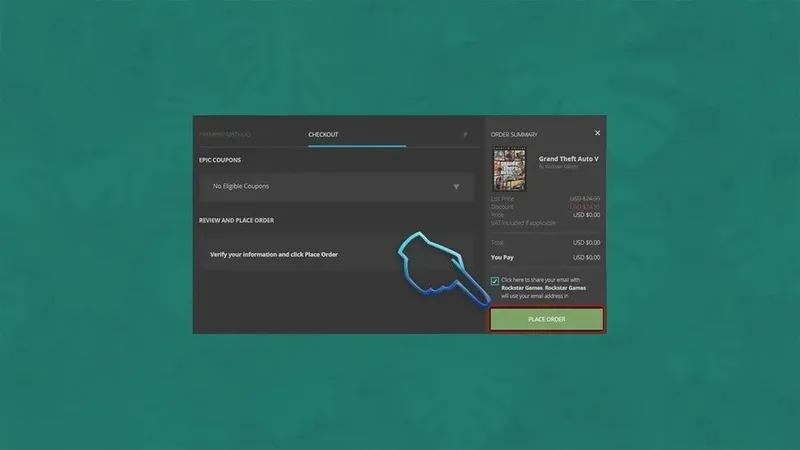Click the Epic Coupons section heading
This screenshot has height=450, width=800.
point(219,160)
